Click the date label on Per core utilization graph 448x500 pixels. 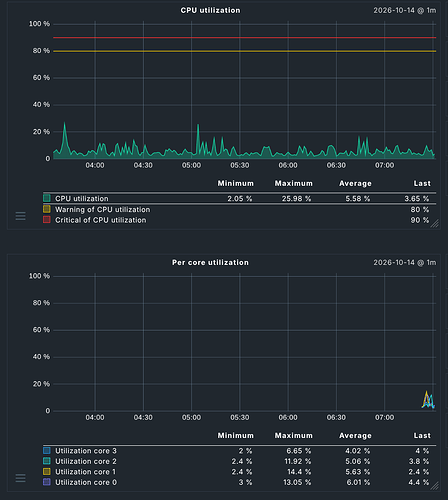coord(405,262)
